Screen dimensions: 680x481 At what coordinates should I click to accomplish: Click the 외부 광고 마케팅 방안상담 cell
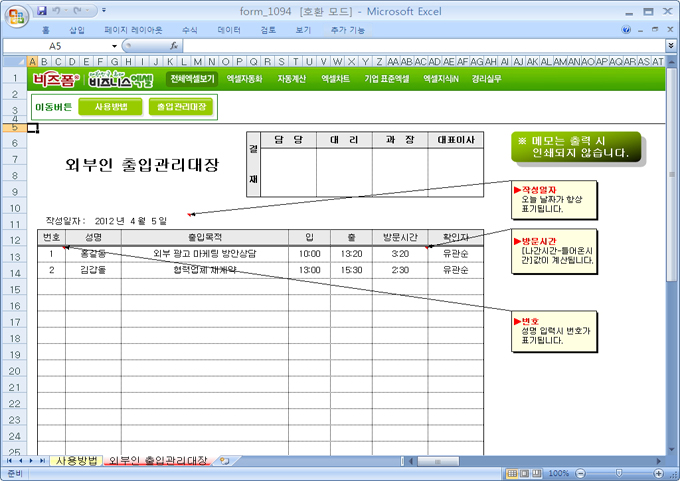tap(205, 254)
